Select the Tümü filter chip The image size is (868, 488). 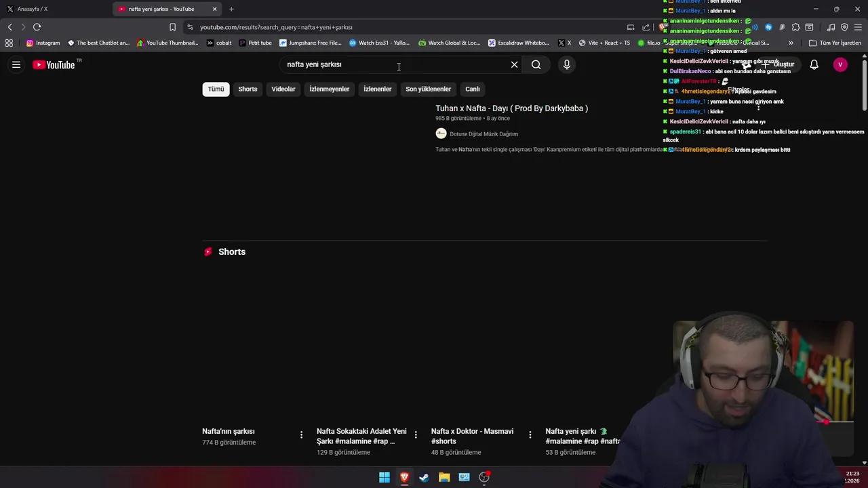tap(216, 89)
